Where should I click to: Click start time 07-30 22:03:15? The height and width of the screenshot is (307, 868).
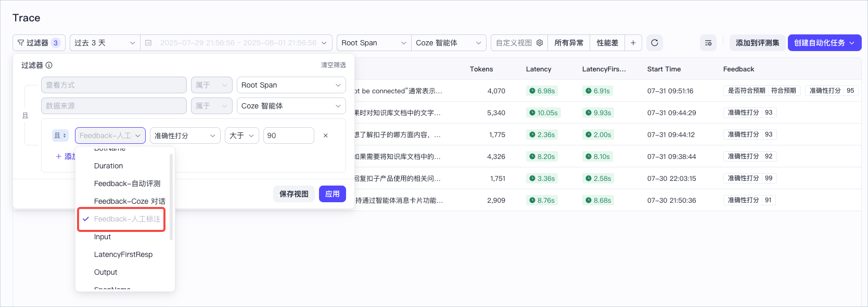[672, 178]
